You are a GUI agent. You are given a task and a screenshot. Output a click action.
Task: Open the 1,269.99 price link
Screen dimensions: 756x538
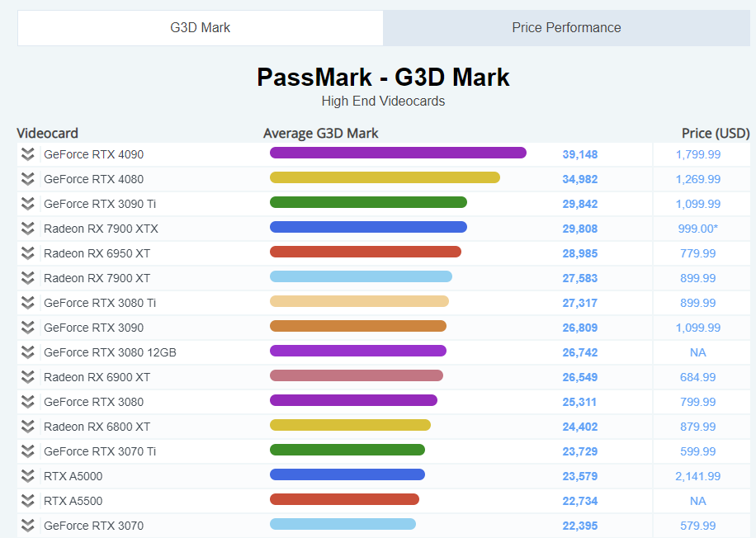[698, 179]
